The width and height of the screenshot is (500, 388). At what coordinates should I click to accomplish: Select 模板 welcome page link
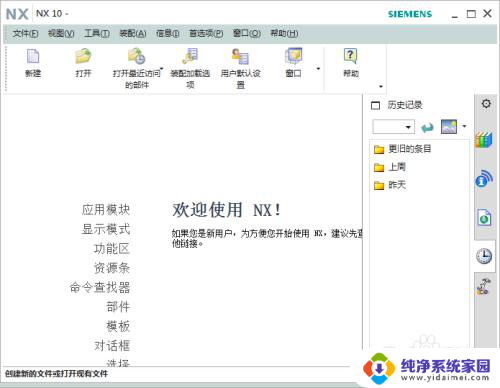coord(118,326)
